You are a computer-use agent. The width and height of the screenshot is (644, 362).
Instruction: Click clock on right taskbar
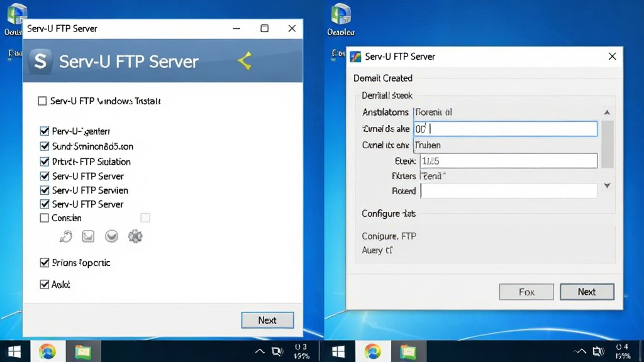(622, 351)
